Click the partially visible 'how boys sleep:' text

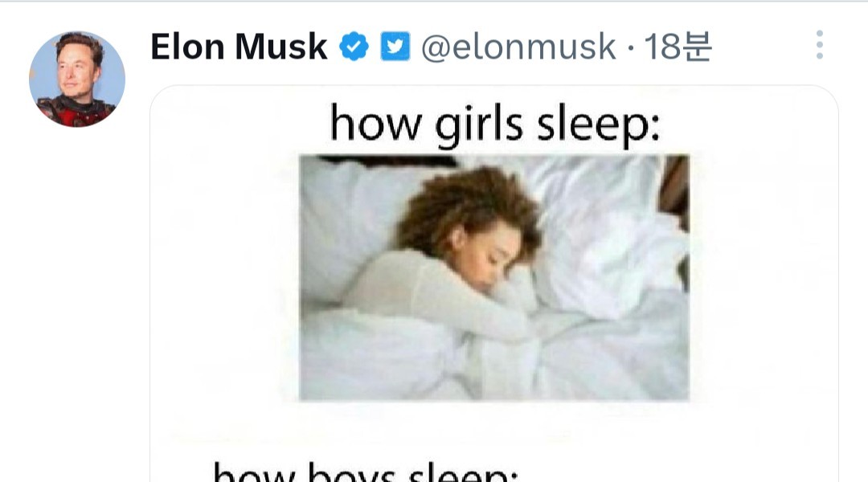(x=366, y=472)
